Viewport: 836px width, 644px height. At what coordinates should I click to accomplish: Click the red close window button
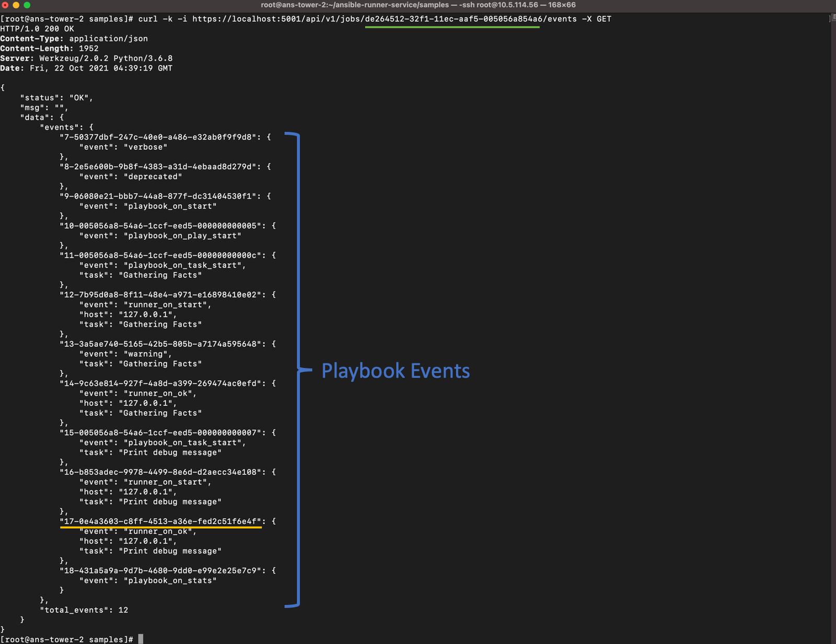(x=5, y=5)
